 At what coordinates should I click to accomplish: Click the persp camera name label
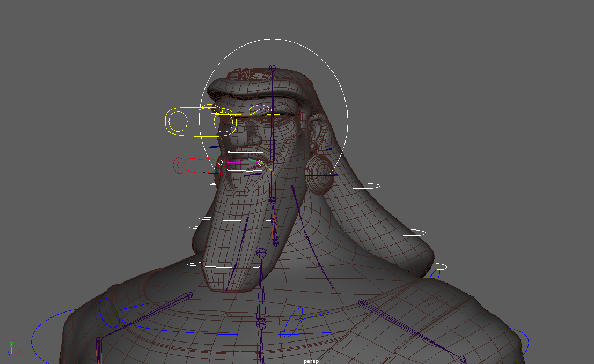pyautogui.click(x=311, y=361)
